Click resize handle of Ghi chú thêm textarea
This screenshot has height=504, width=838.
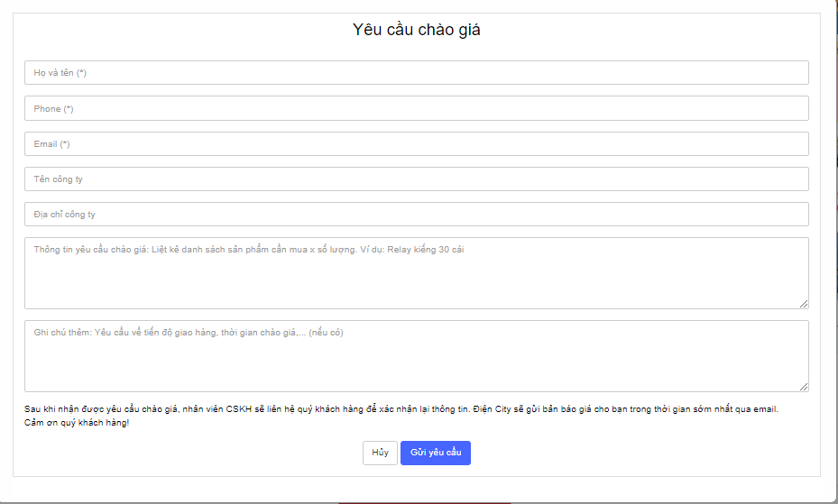pos(803,386)
